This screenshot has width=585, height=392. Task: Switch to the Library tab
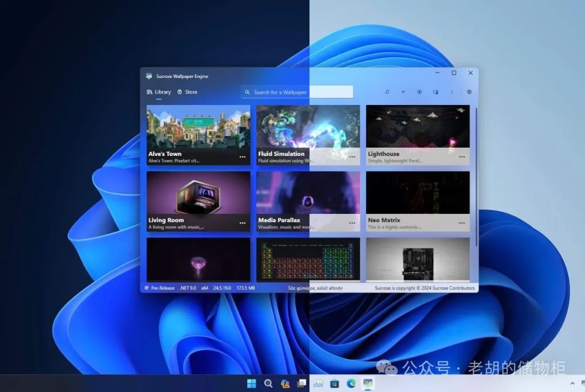159,92
